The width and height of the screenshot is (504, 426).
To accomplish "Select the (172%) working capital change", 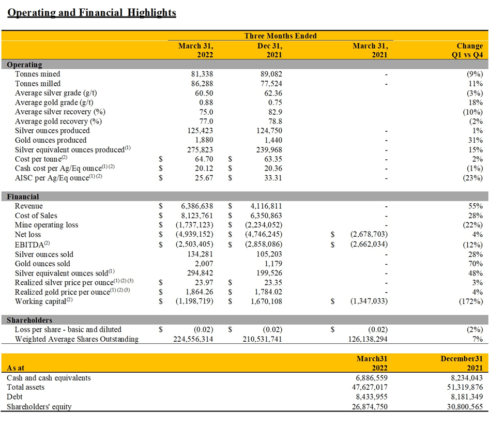I will point(470,301).
